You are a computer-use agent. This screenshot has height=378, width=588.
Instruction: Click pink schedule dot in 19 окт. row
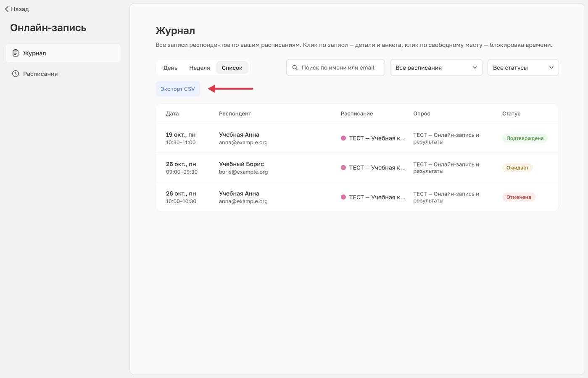click(x=343, y=138)
